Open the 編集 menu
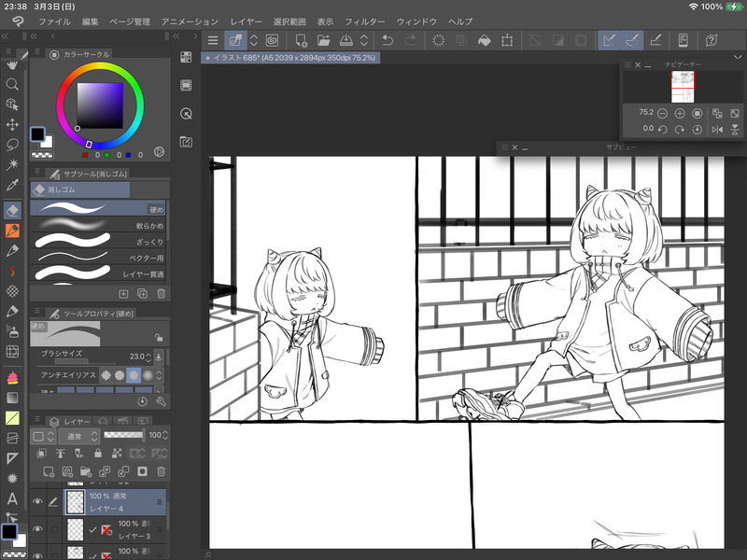Viewport: 747px width, 560px height. tap(90, 21)
